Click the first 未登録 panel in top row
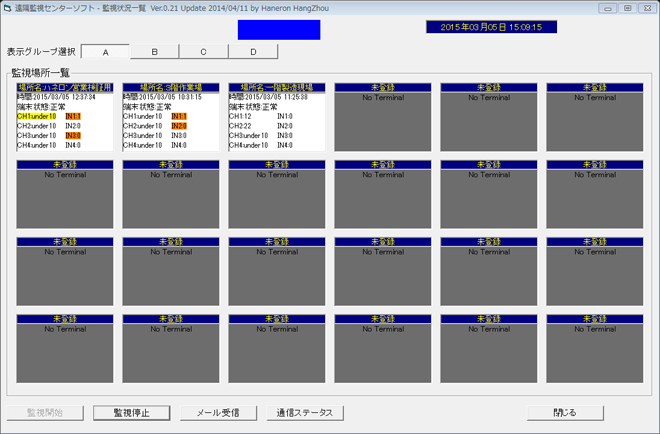This screenshot has width=660, height=434. pyautogui.click(x=383, y=116)
